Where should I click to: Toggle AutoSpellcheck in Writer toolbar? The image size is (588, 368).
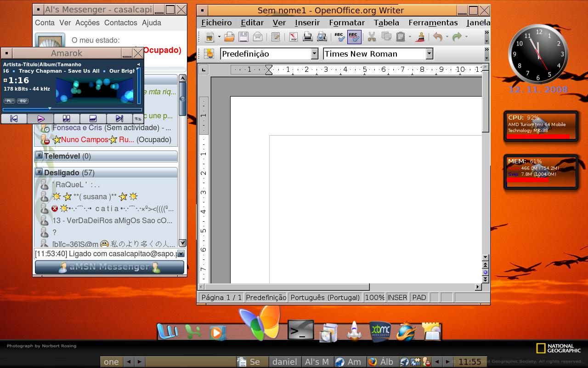point(354,37)
